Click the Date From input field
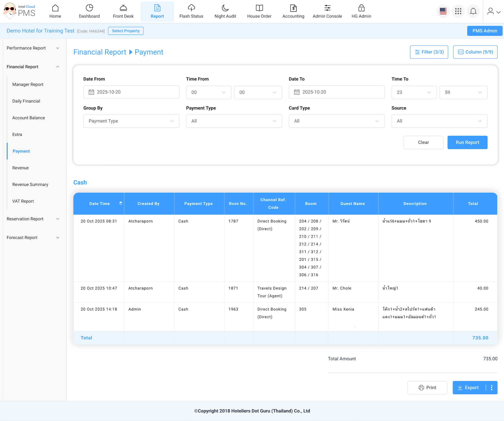This screenshot has width=504, height=421. click(131, 92)
